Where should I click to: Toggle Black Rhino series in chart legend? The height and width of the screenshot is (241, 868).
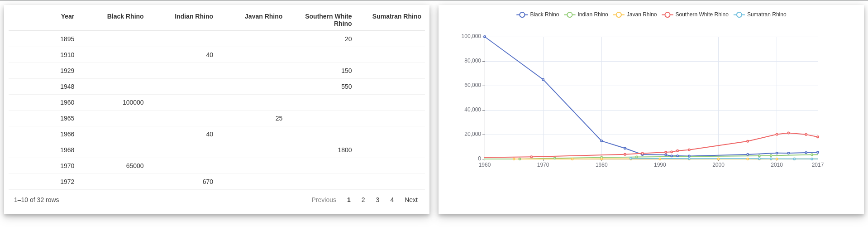(538, 14)
